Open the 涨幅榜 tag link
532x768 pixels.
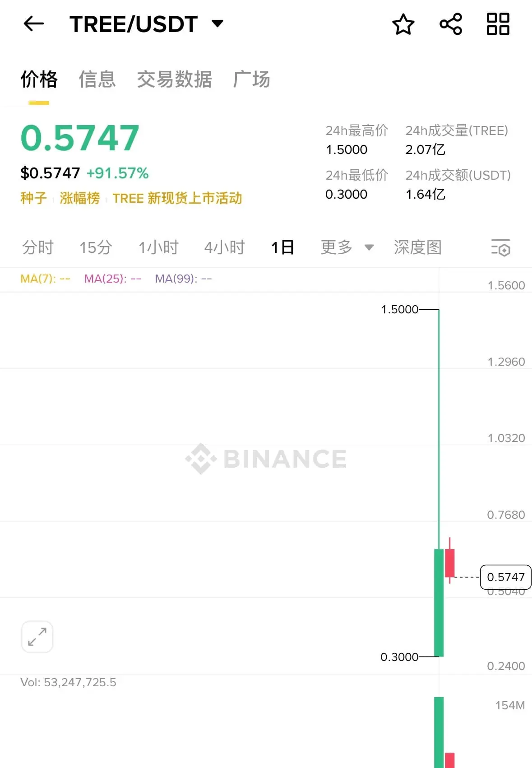[x=80, y=198]
